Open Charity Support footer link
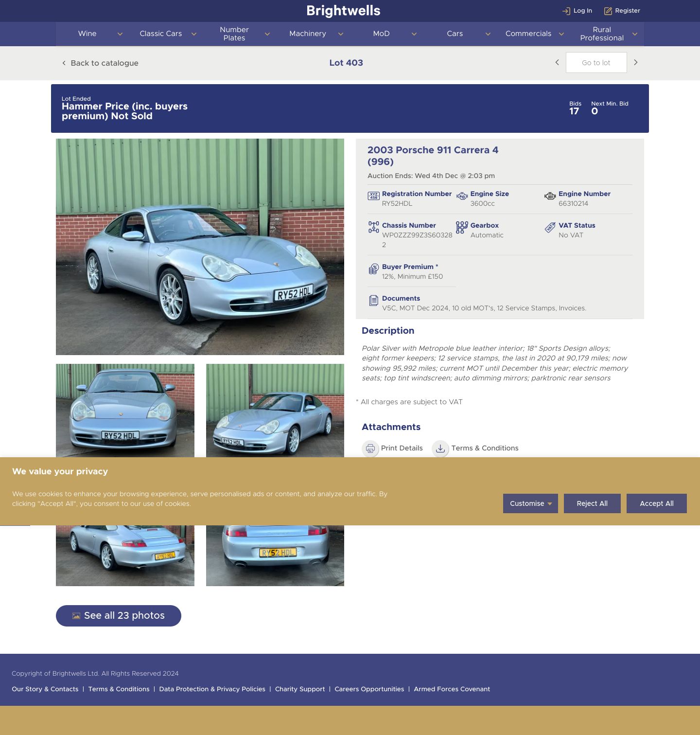 (300, 689)
